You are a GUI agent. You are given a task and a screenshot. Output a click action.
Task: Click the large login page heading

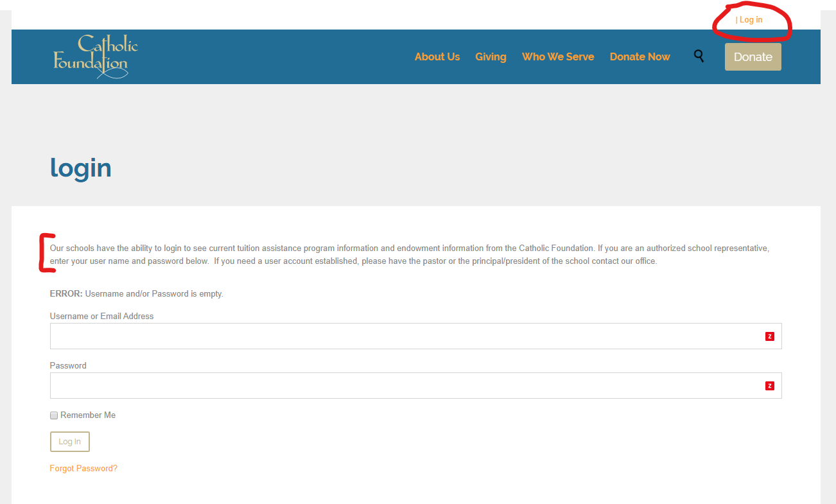(81, 168)
